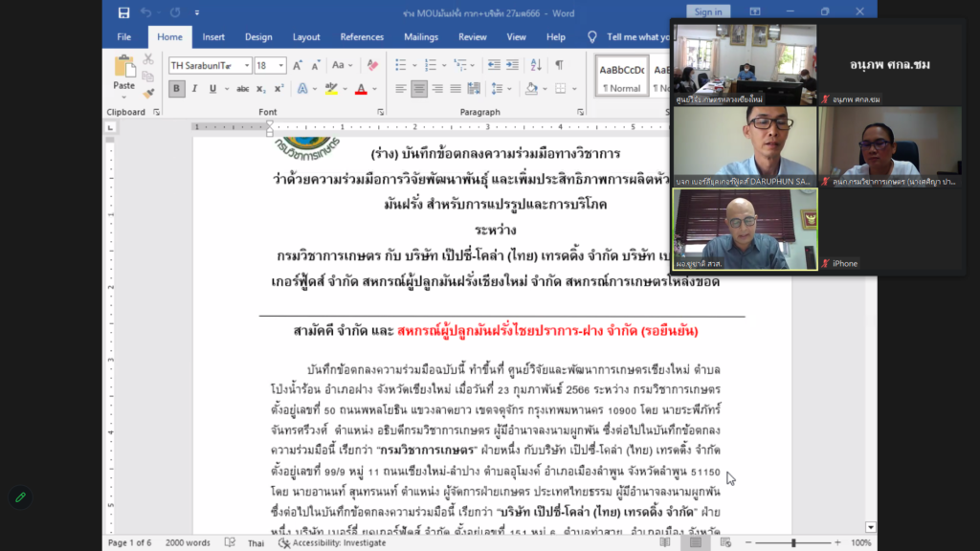Open the Paragraph settings dialog launcher
980x551 pixels.
tap(580, 112)
